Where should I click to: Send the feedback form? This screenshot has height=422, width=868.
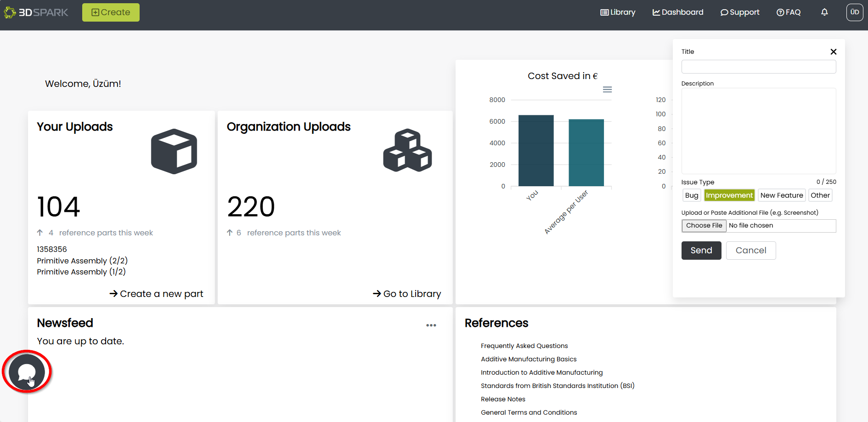(701, 251)
